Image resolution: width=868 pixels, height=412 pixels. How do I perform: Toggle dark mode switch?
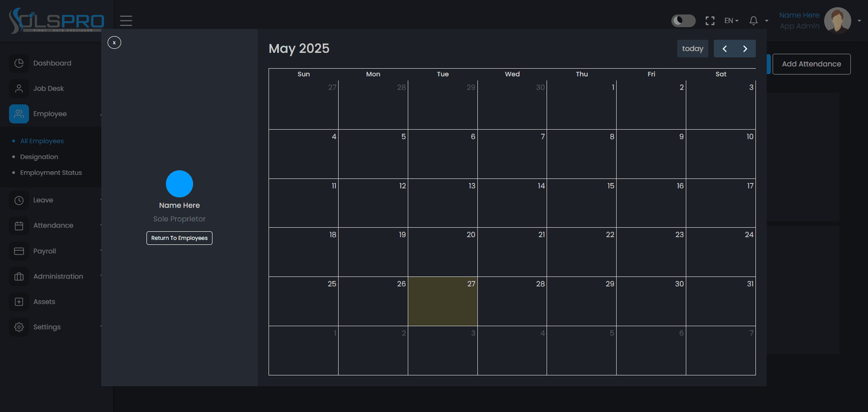pos(684,21)
